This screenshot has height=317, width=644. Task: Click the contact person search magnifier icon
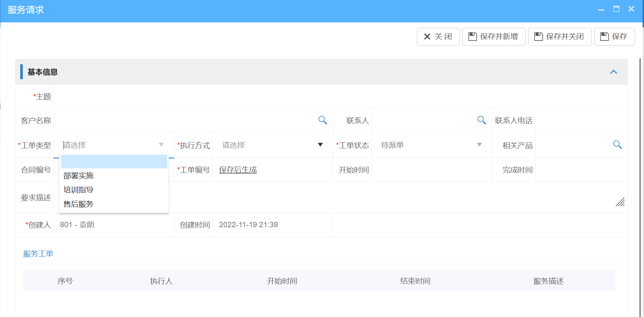481,120
